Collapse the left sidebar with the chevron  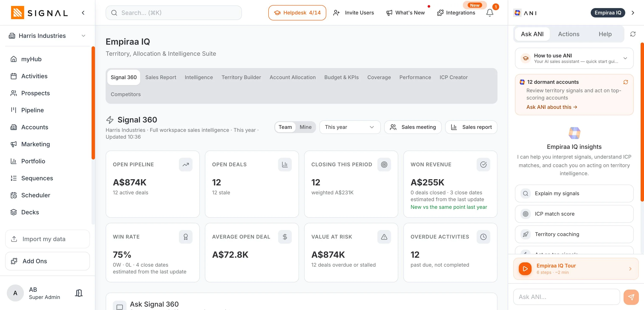tap(83, 13)
